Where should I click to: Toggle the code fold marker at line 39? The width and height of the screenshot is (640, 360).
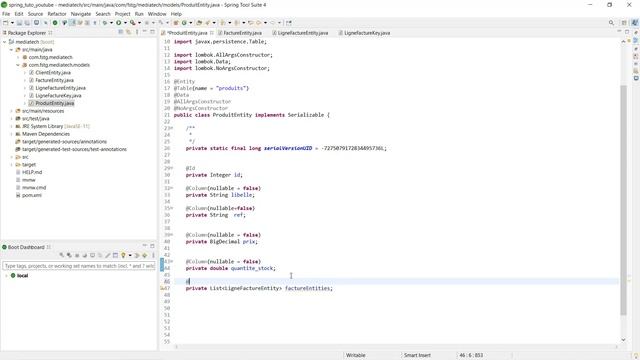click(x=172, y=235)
